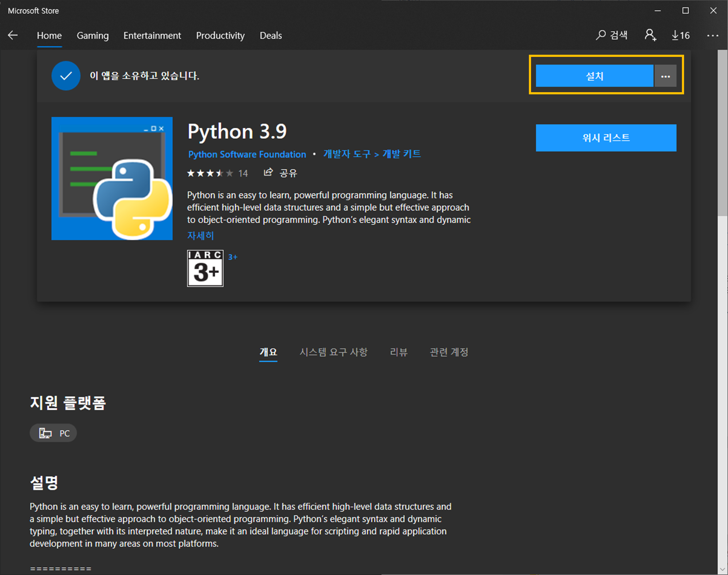
Task: Open the search (검색) box
Action: (611, 35)
